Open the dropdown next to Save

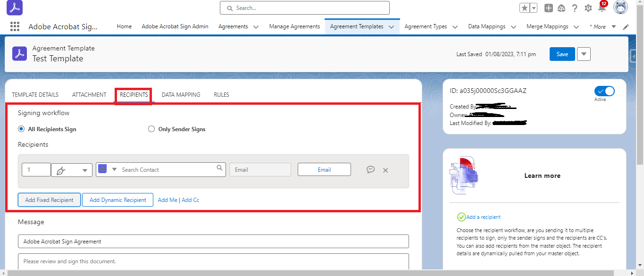coord(584,54)
